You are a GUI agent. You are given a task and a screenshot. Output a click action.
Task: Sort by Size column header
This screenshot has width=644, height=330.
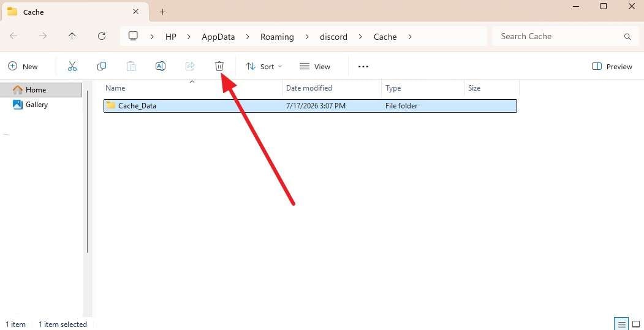(x=491, y=88)
